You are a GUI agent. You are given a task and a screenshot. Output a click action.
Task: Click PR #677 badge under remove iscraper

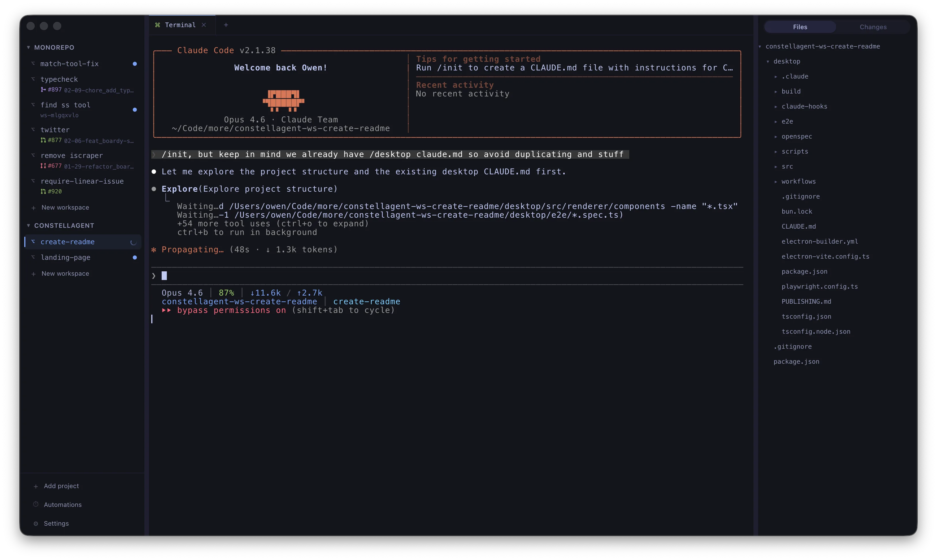click(x=51, y=166)
